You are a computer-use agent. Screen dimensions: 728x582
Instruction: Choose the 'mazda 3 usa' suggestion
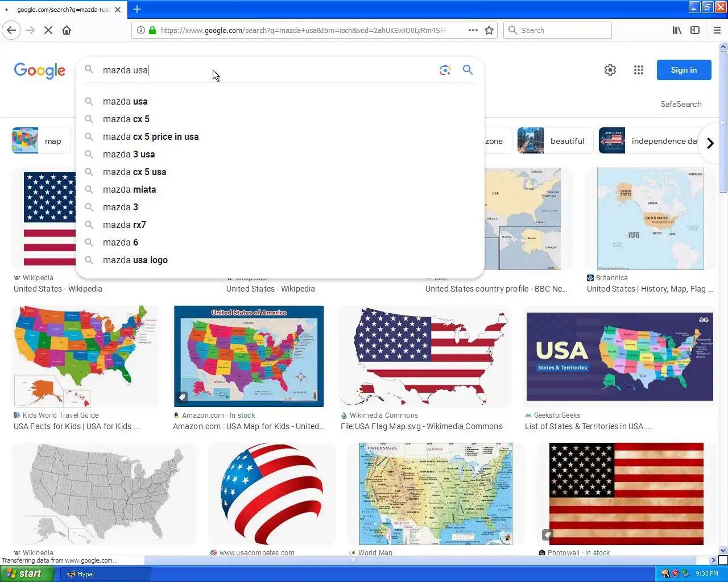tap(280, 154)
